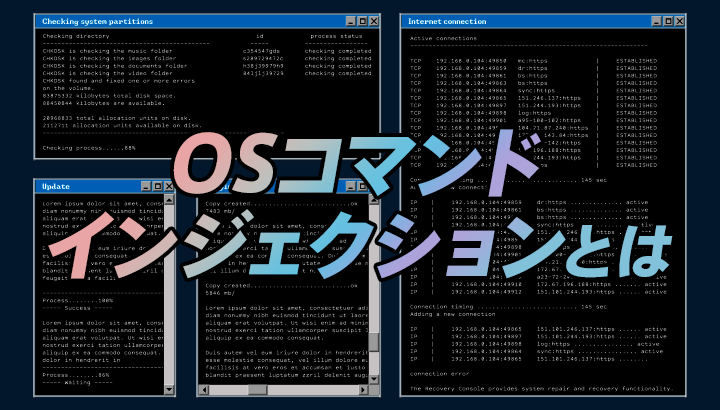Click the TCP entry "a95-100-102:https"
Image resolution: width=720 pixels, height=410 pixels.
click(x=549, y=120)
